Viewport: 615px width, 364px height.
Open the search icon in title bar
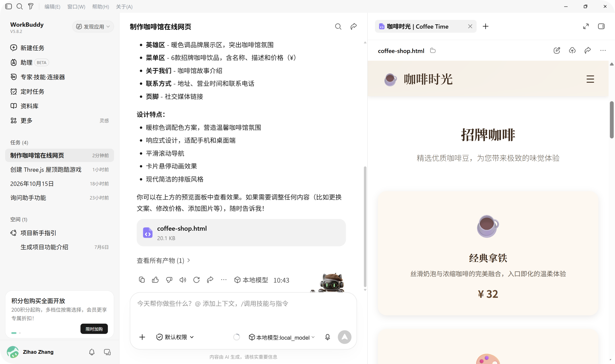[x=20, y=6]
